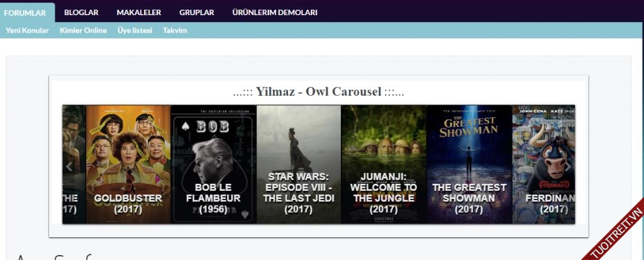Viewport: 644px width, 260px height.
Task: Click the Yilmaz - Owl Carousel heading
Action: [318, 91]
